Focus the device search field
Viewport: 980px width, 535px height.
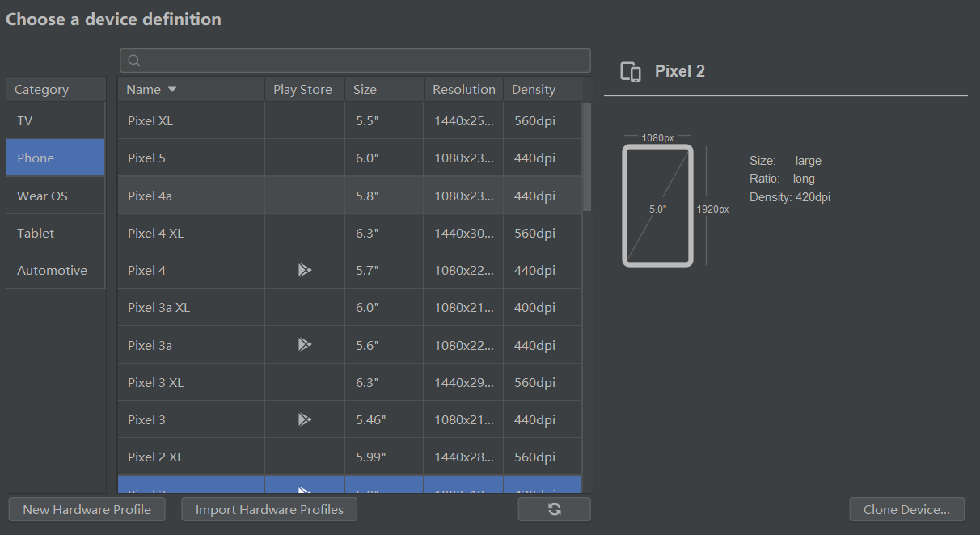[364, 61]
